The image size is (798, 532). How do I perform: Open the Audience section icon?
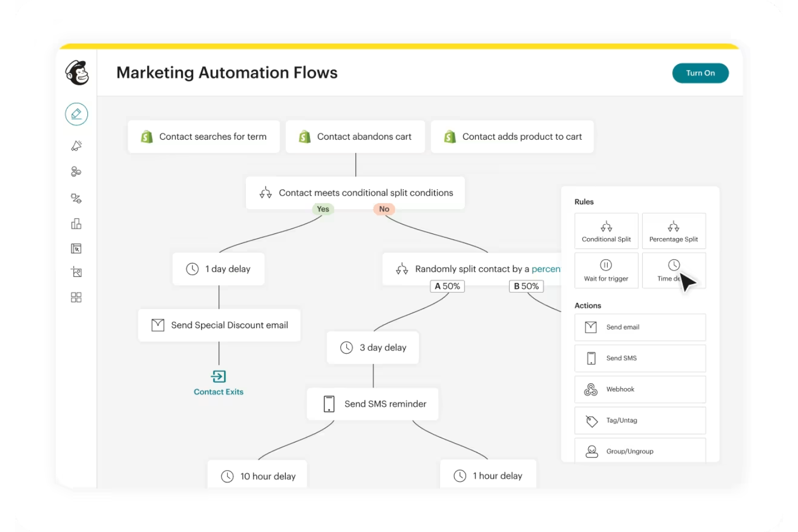(76, 171)
